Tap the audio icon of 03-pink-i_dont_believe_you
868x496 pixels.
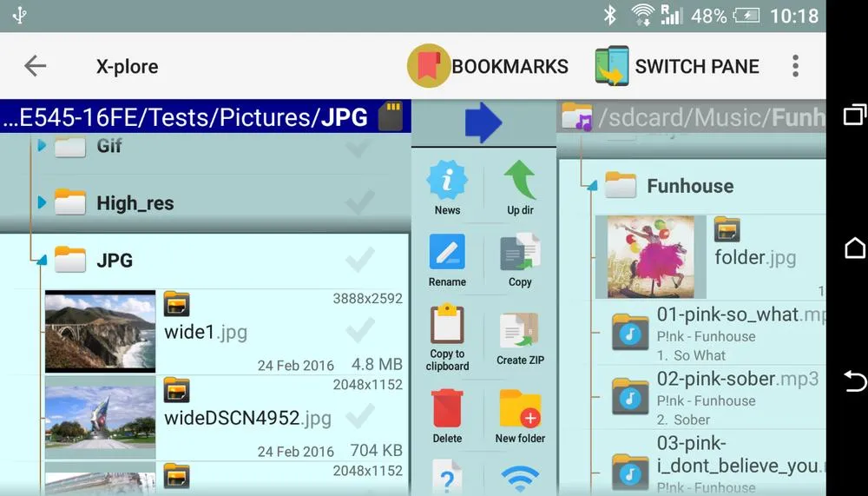(630, 473)
